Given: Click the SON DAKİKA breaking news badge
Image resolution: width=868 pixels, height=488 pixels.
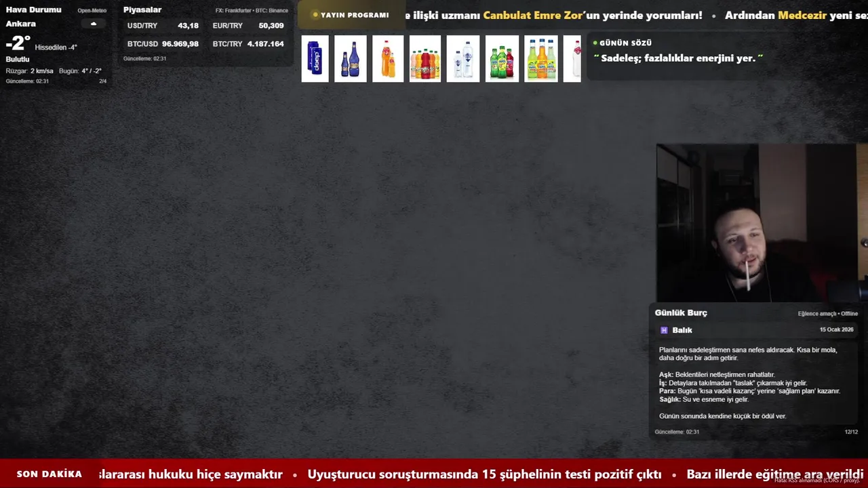Looking at the screenshot, I should (50, 474).
